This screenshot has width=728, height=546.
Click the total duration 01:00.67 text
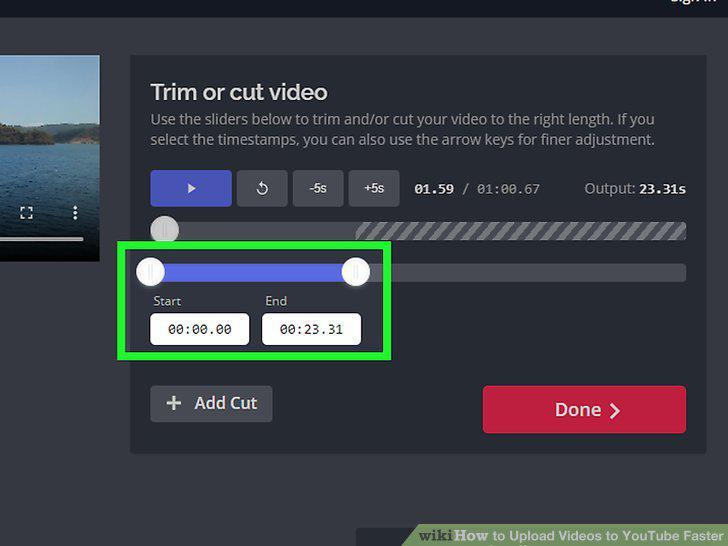(508, 189)
